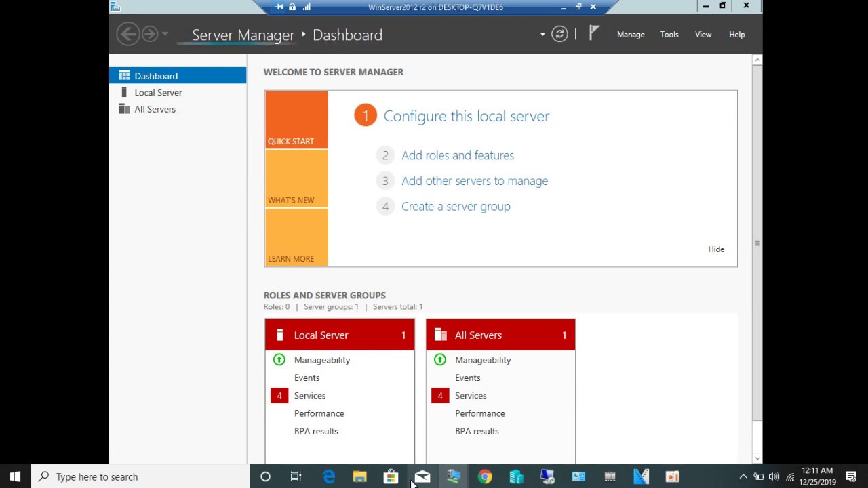Open the Help menu
The image size is (868, 488).
(x=737, y=35)
